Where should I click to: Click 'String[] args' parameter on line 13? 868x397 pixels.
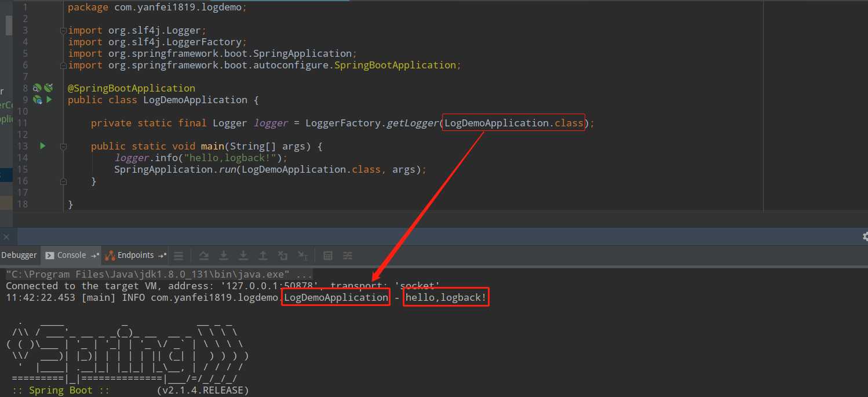coord(268,146)
